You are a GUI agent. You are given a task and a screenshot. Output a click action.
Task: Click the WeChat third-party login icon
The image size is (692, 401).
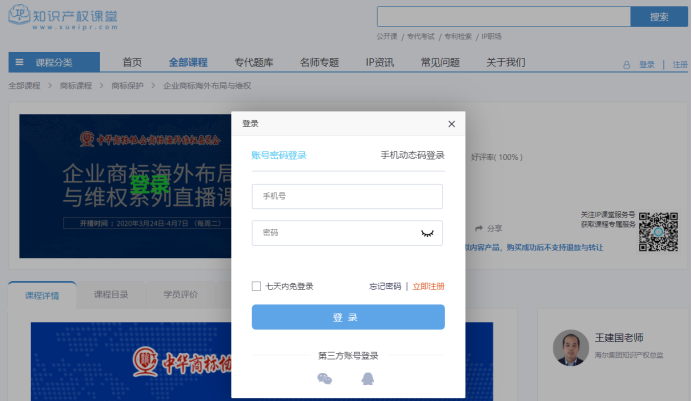coord(324,379)
